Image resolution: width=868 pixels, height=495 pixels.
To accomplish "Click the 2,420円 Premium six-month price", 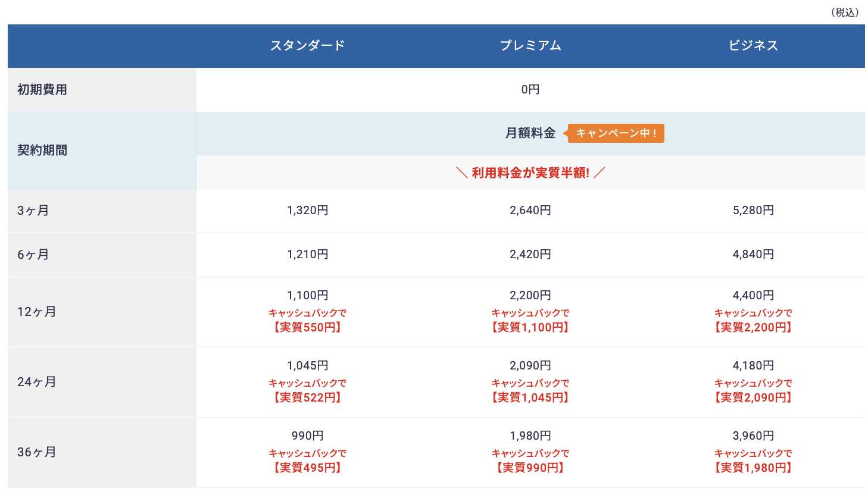I will [530, 255].
